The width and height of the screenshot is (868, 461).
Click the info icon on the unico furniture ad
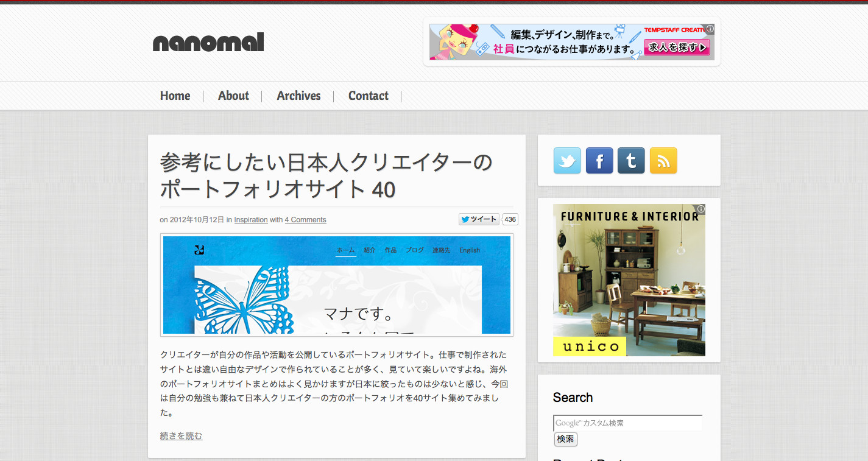click(x=701, y=209)
